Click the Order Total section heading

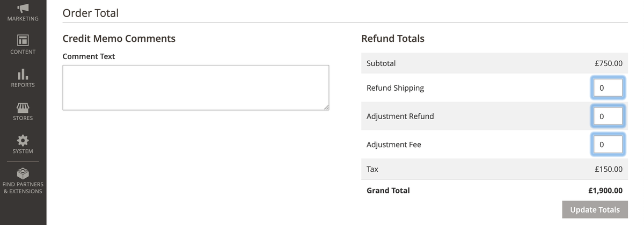pos(91,13)
